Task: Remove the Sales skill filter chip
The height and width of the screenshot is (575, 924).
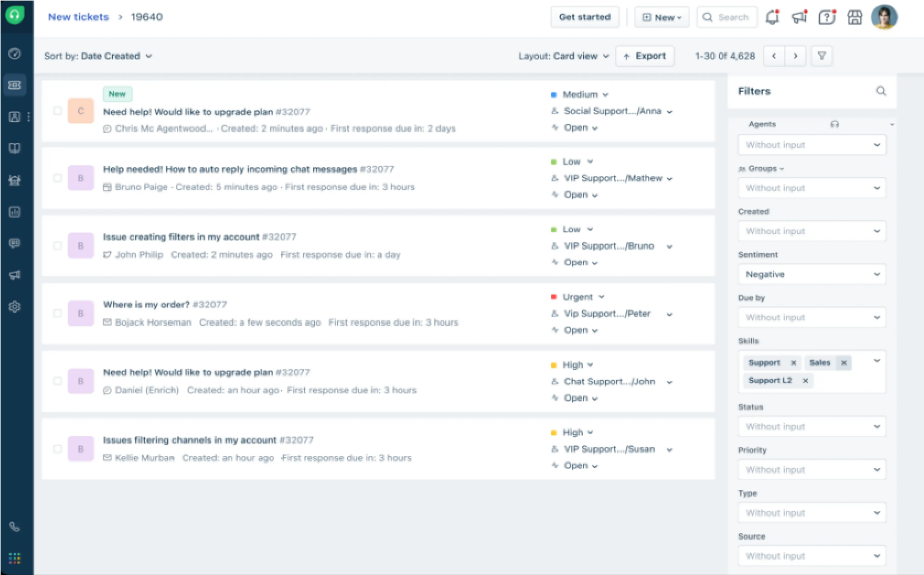Action: coord(843,362)
